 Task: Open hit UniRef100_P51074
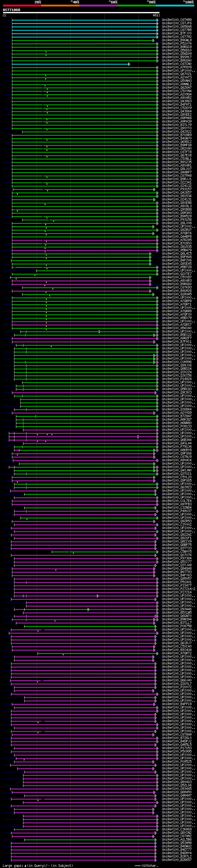point(177,43)
